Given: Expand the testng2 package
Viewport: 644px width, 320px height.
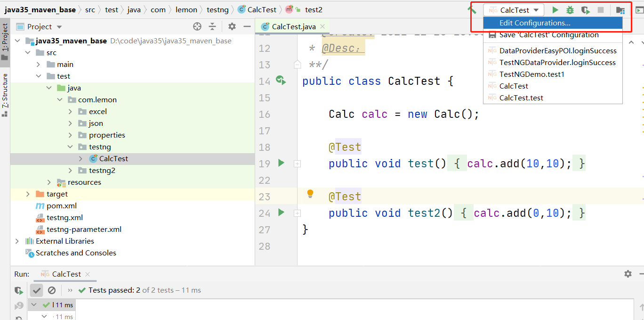Looking at the screenshot, I should (70, 171).
